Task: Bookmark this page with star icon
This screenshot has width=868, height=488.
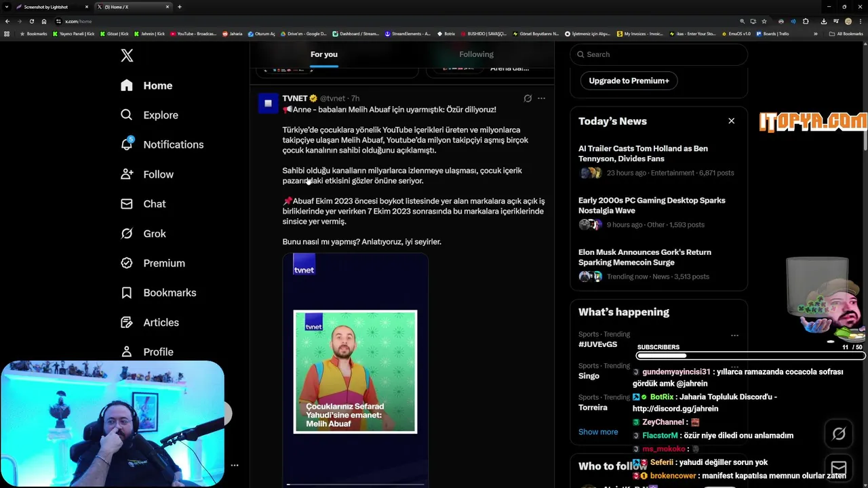Action: pyautogui.click(x=764, y=21)
